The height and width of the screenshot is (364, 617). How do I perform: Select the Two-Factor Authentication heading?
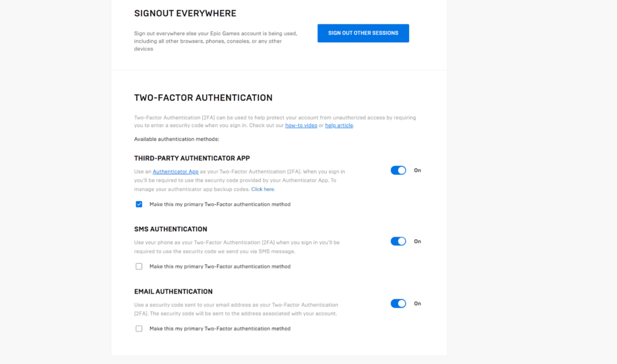click(x=203, y=98)
